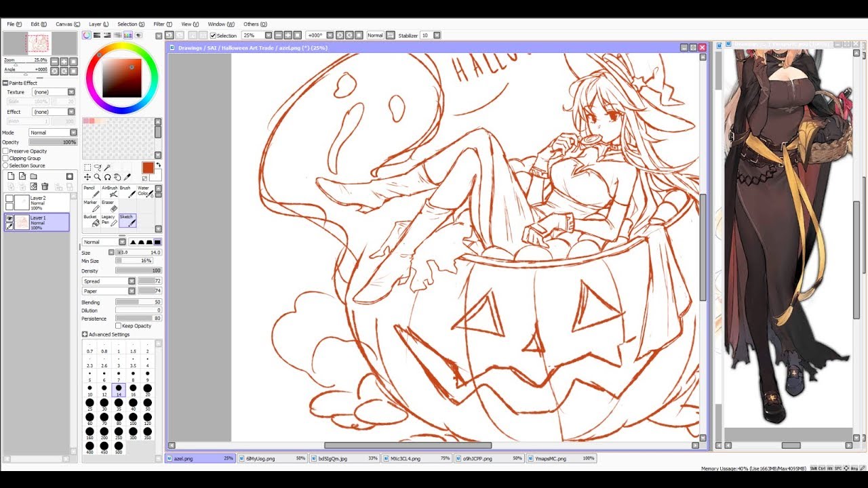Select the Bucket fill tool
Screen dimensions: 868x488
(92, 221)
